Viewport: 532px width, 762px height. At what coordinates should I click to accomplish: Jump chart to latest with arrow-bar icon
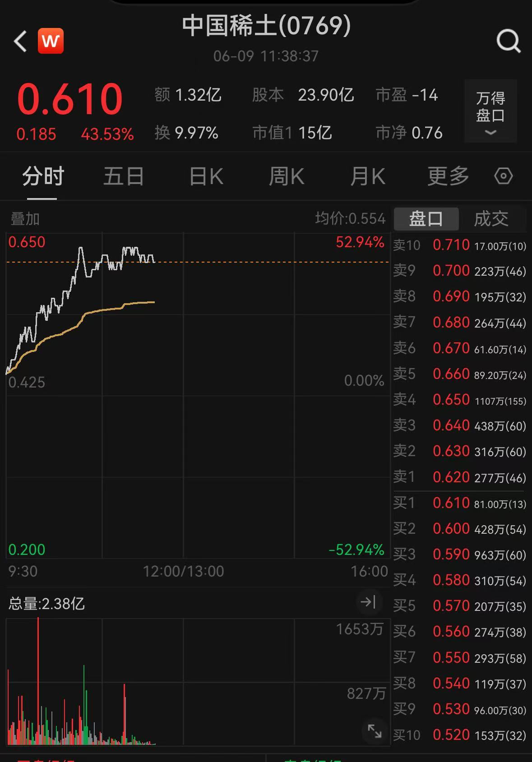pos(368,602)
